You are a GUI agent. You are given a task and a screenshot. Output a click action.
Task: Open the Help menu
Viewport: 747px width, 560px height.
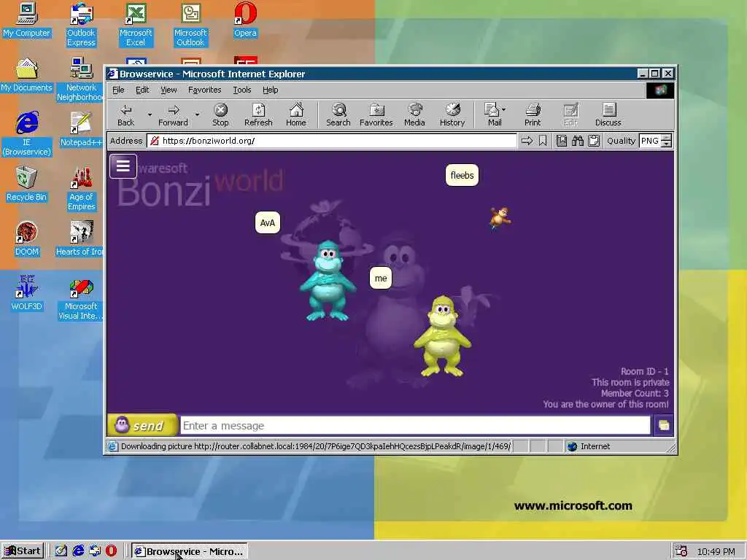pos(270,90)
